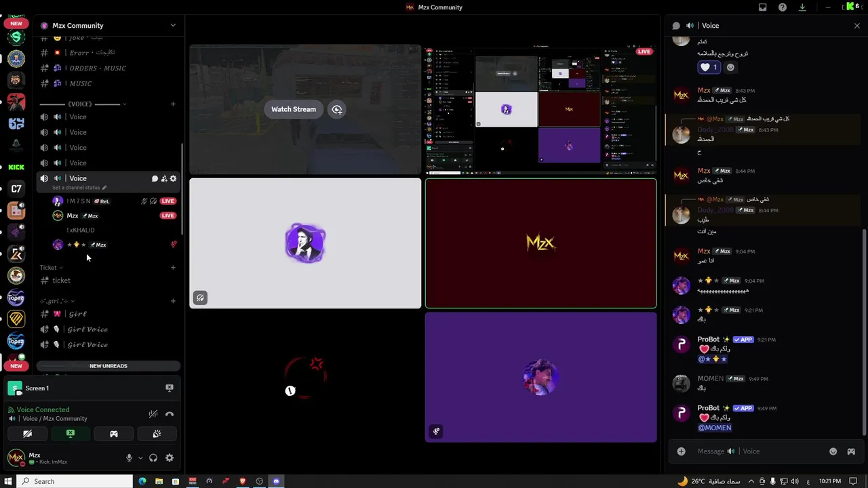Select the red Mzx logo tile
This screenshot has height=488, width=868.
(x=540, y=243)
